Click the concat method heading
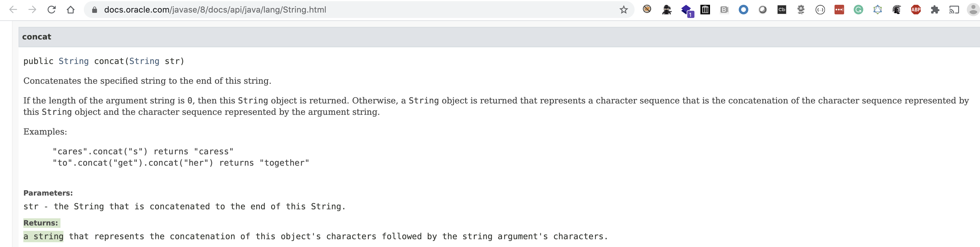Image resolution: width=980 pixels, height=247 pixels. pos(37,37)
